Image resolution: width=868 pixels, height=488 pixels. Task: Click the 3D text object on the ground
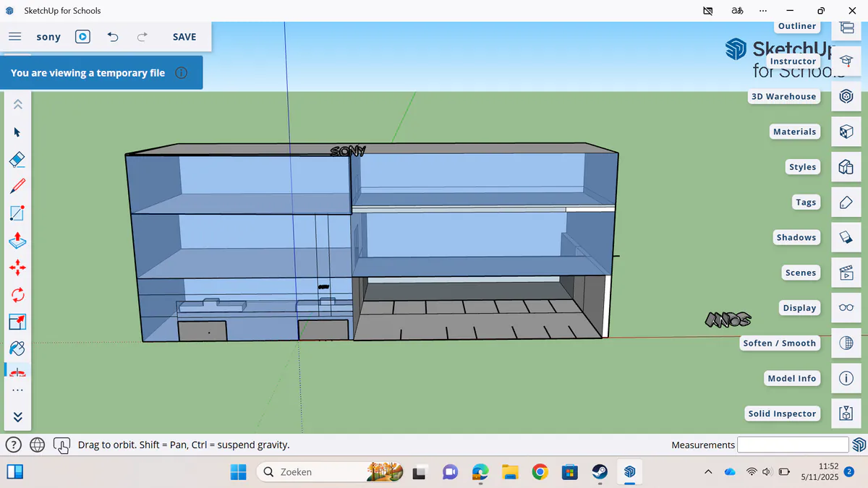[x=728, y=319]
